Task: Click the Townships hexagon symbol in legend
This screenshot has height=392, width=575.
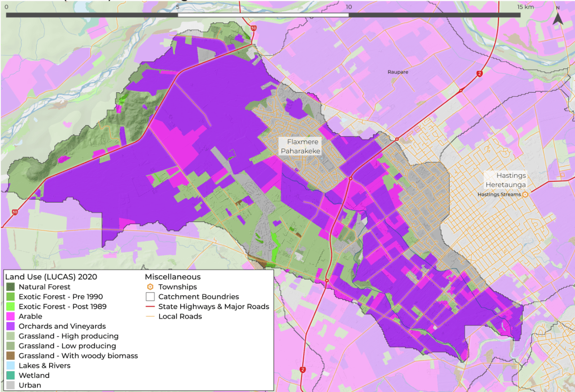Action: [x=150, y=287]
